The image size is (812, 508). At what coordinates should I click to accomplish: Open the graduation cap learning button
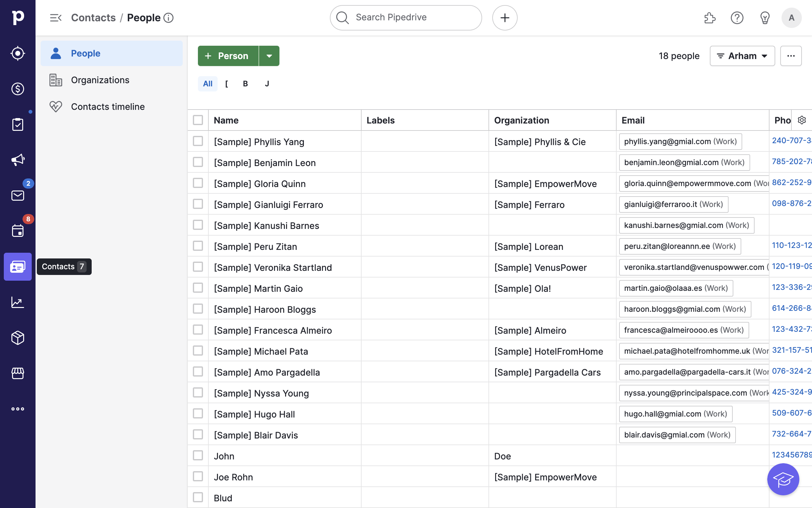[x=783, y=479]
